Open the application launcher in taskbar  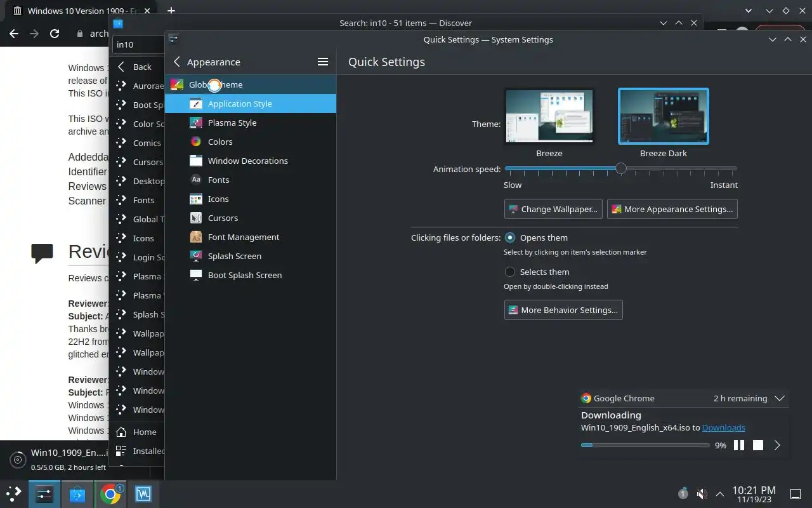click(13, 493)
